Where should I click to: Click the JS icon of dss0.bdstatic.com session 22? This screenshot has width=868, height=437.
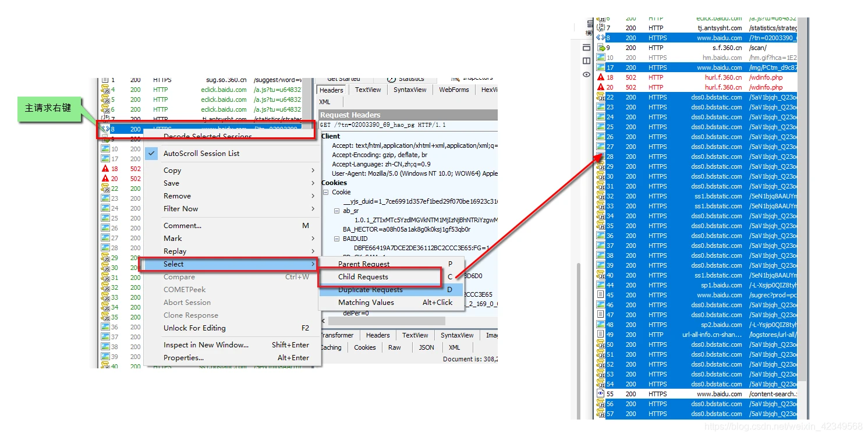pos(601,97)
